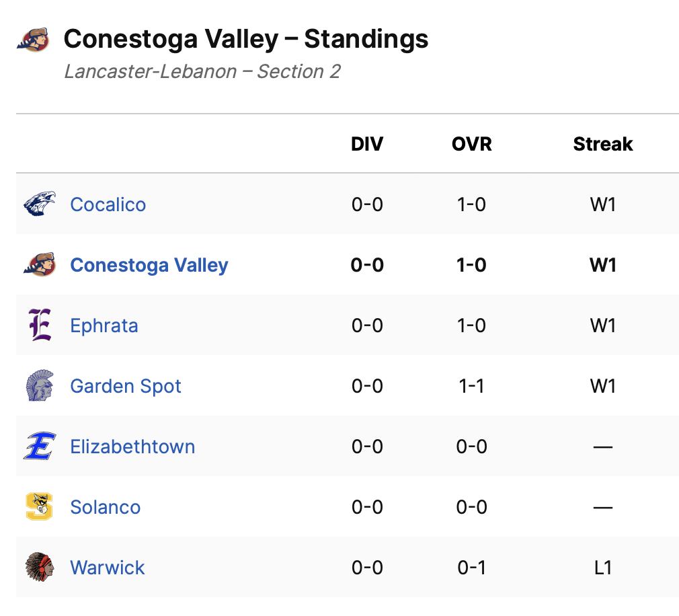
Task: Open the Cocalico team link
Action: 108,204
